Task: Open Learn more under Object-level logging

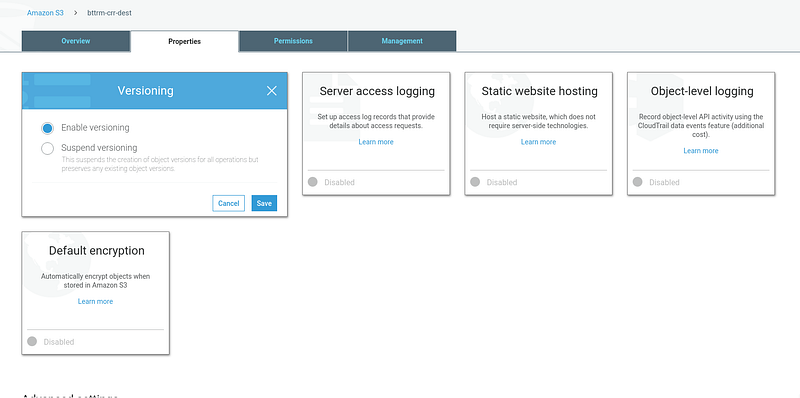Action: pos(701,151)
